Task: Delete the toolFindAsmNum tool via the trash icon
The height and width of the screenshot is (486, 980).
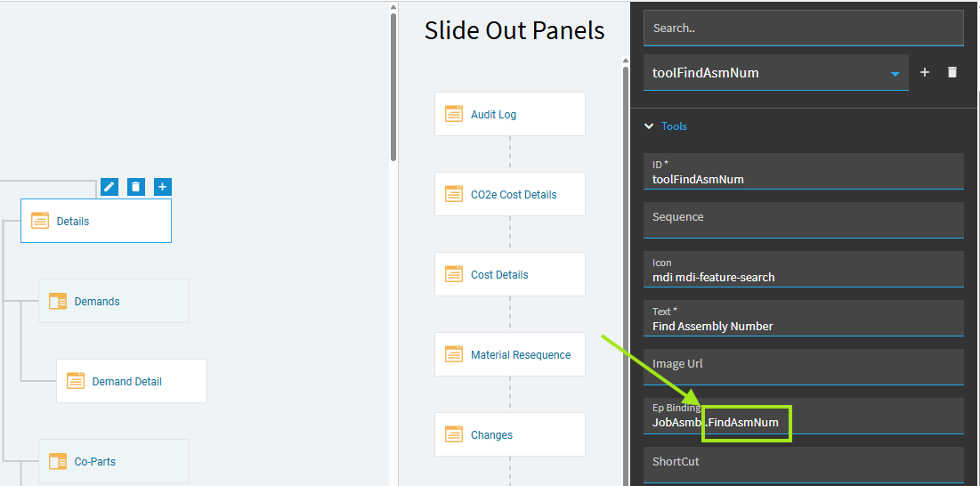Action: (952, 72)
